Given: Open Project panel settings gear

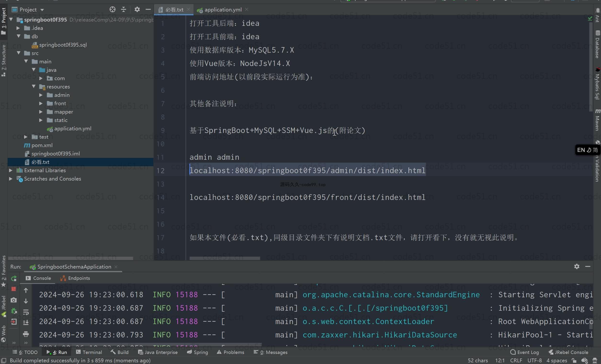Looking at the screenshot, I should coord(137,10).
